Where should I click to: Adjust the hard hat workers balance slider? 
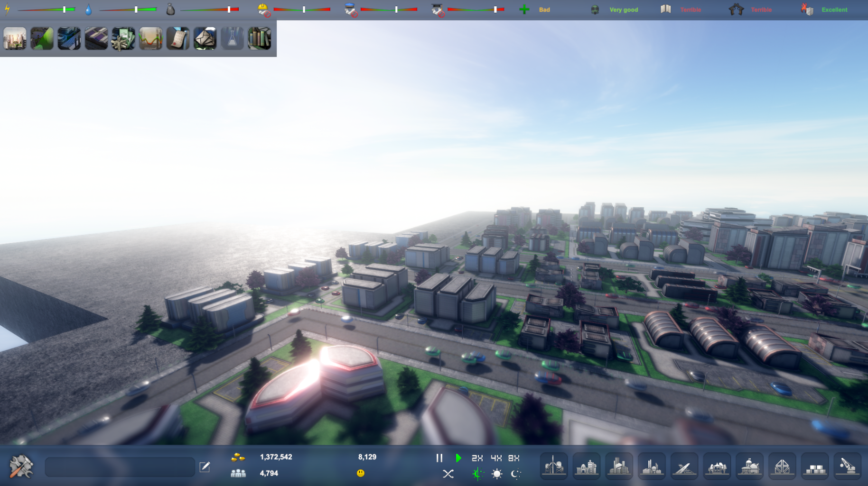click(x=302, y=9)
